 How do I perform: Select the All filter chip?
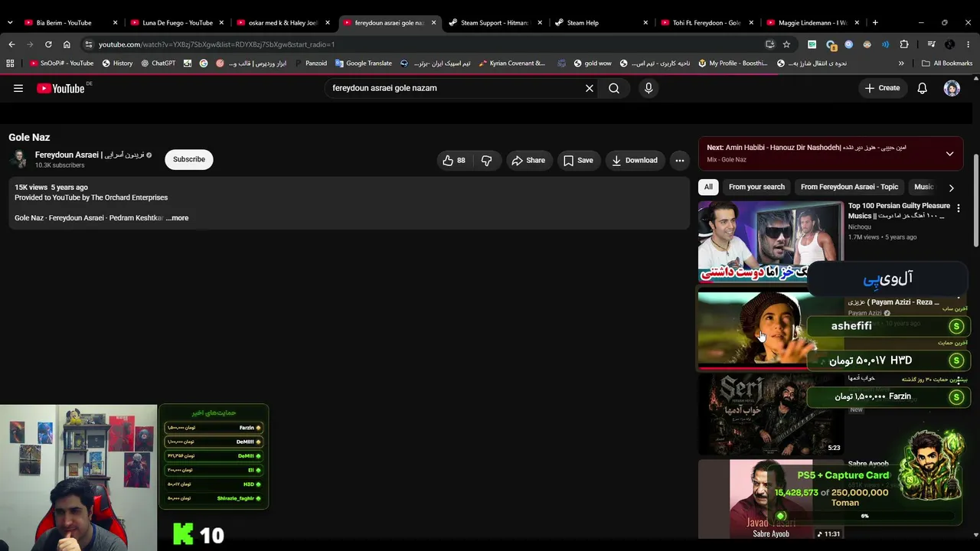tap(708, 187)
